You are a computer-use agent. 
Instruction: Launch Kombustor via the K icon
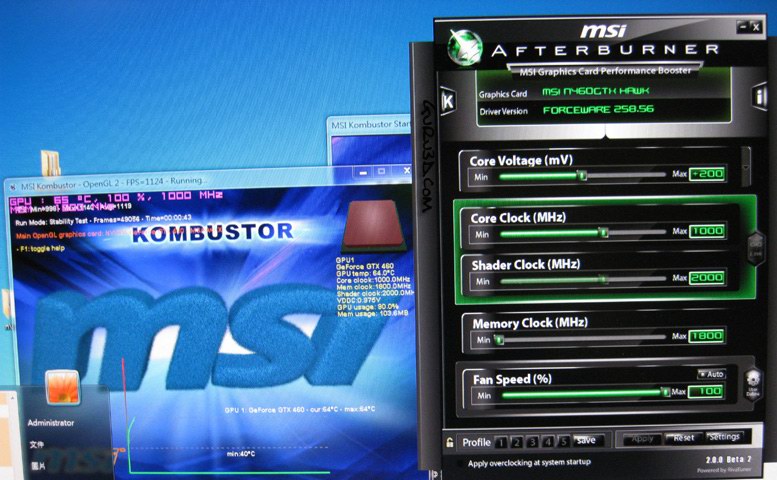[x=448, y=102]
